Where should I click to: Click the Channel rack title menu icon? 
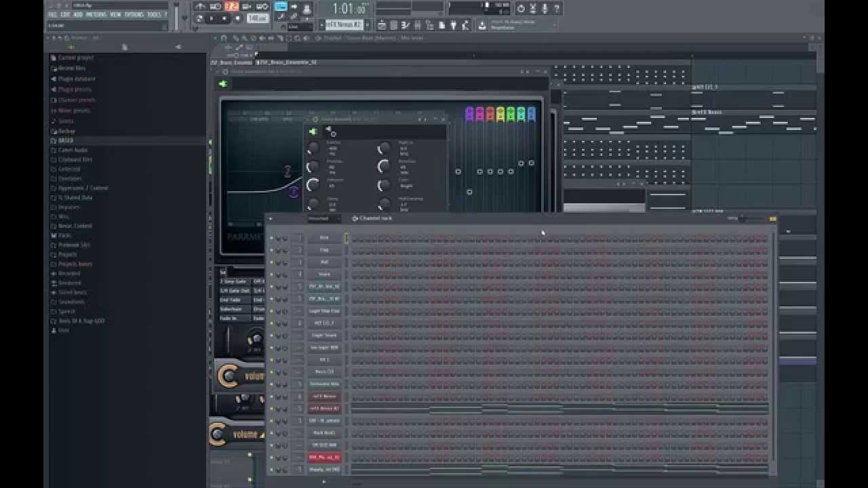[x=355, y=218]
